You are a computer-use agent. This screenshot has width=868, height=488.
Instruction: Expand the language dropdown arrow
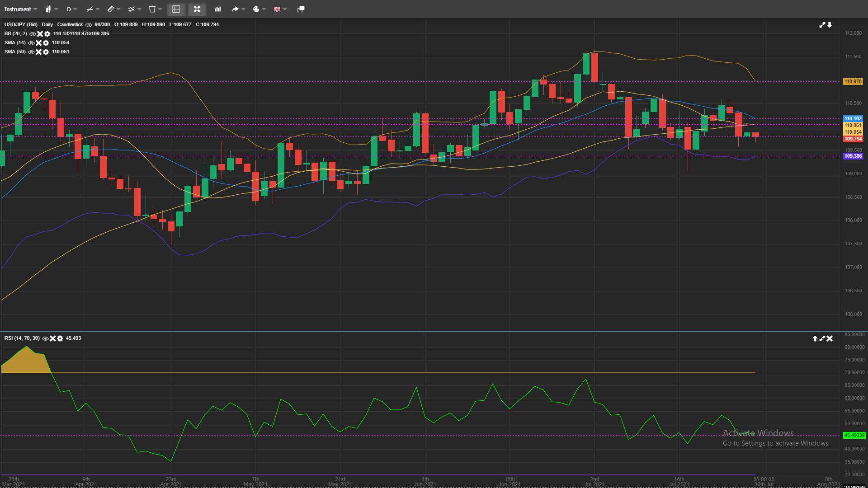[285, 9]
